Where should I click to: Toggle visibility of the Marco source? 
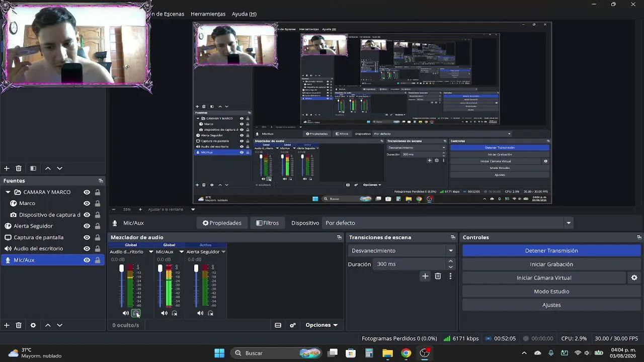click(x=87, y=204)
